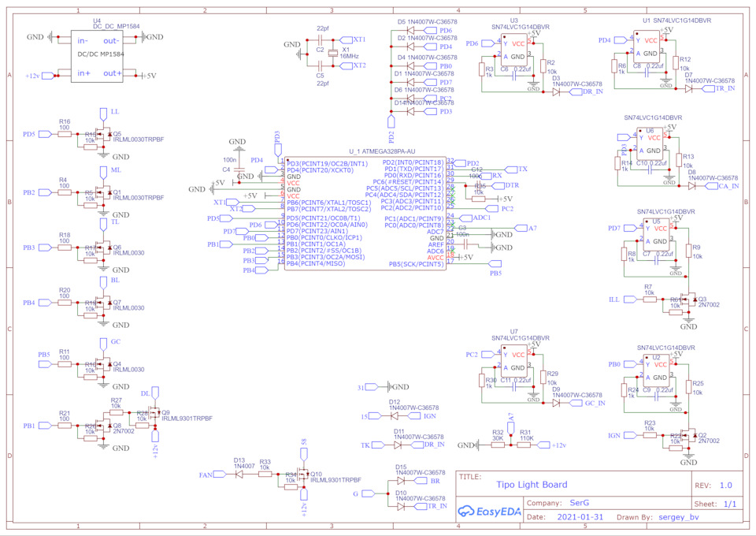Image resolution: width=756 pixels, height=536 pixels.
Task: Select the Q5 IRLML0030TRPBF MOSFET symbol
Action: [103, 134]
